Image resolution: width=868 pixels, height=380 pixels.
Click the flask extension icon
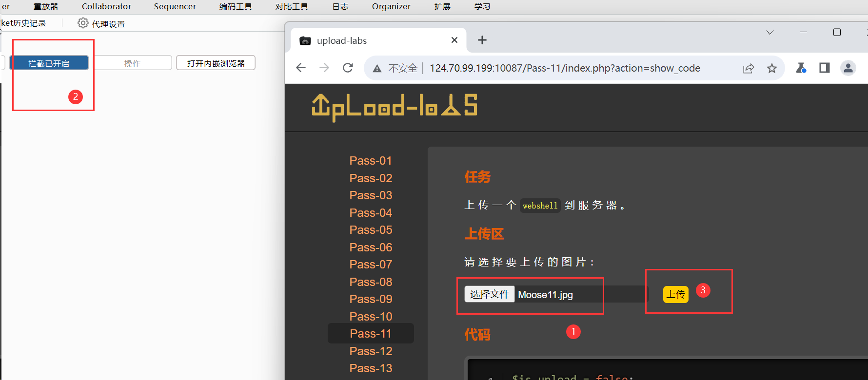click(801, 68)
